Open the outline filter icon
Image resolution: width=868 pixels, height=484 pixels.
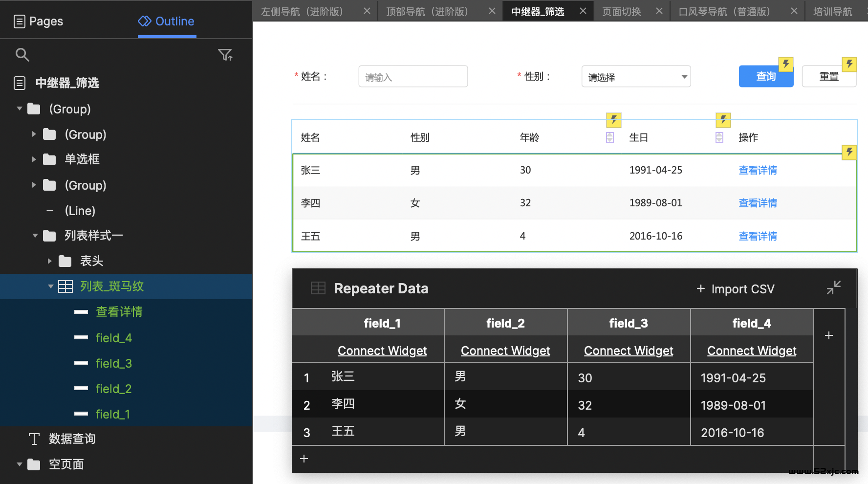[225, 55]
